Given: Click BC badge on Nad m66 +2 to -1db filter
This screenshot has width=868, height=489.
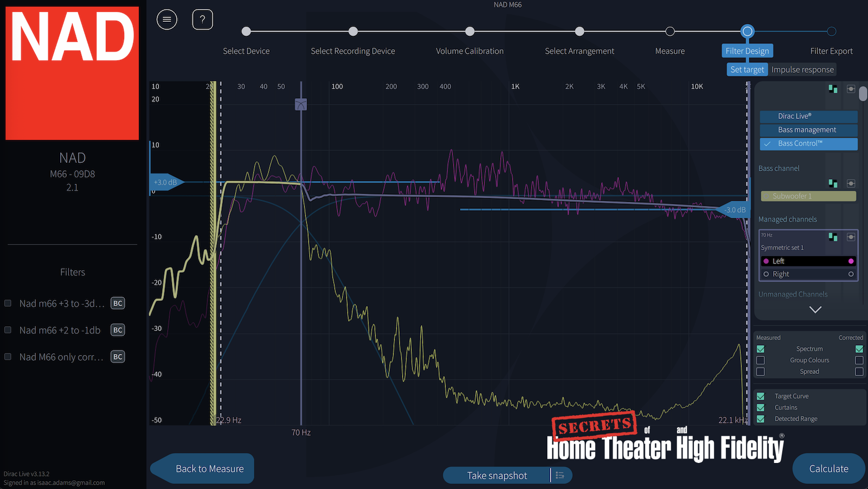Looking at the screenshot, I should (118, 330).
